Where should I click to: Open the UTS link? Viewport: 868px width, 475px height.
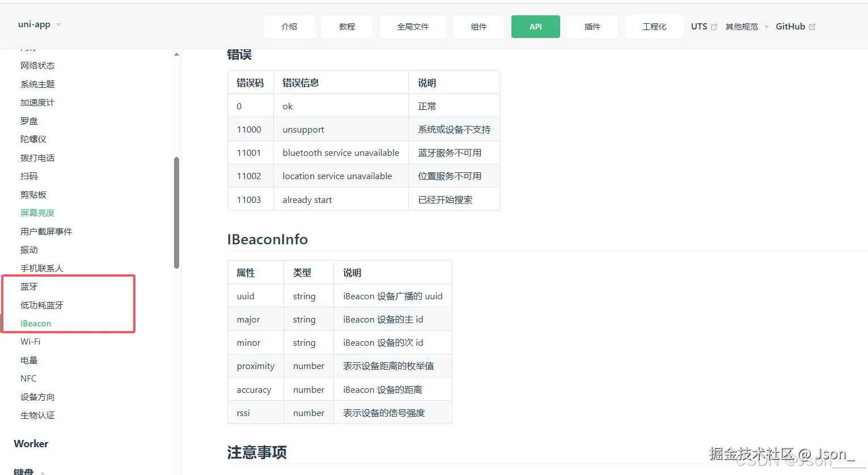[699, 27]
